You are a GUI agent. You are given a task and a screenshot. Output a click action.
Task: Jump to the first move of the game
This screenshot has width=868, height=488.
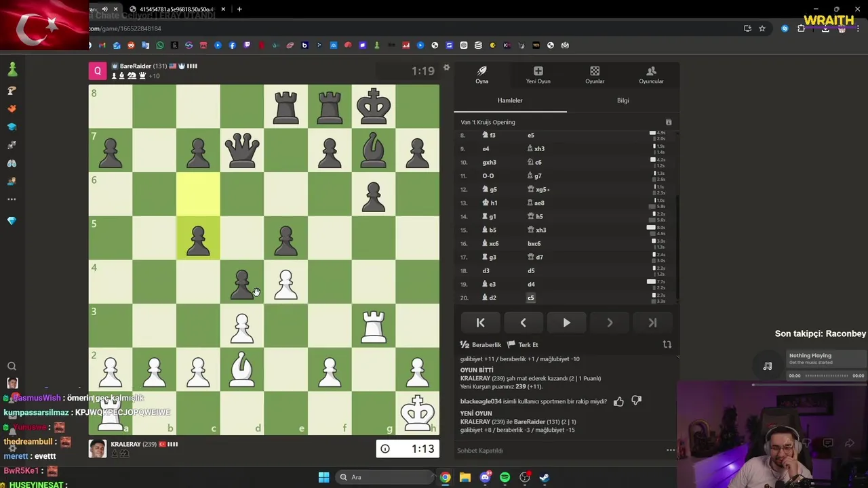pos(480,323)
